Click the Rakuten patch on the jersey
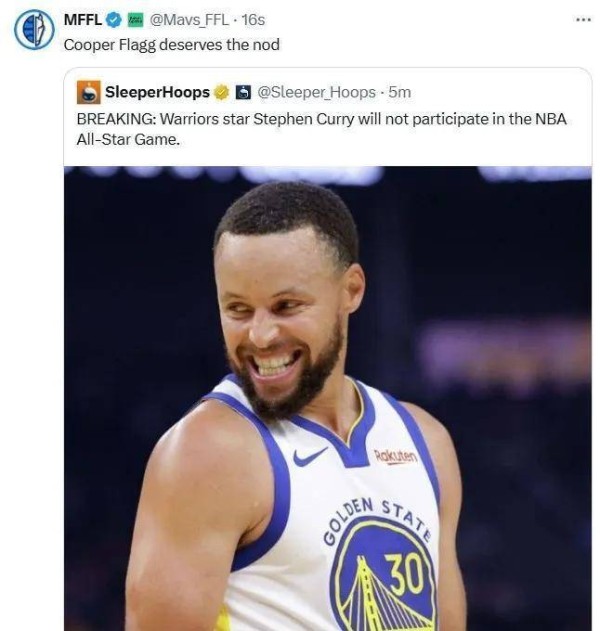This screenshot has height=631, width=600. (396, 456)
